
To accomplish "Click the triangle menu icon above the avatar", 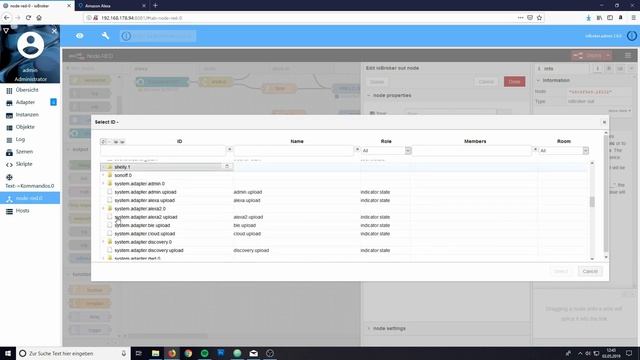I will click(x=6, y=31).
